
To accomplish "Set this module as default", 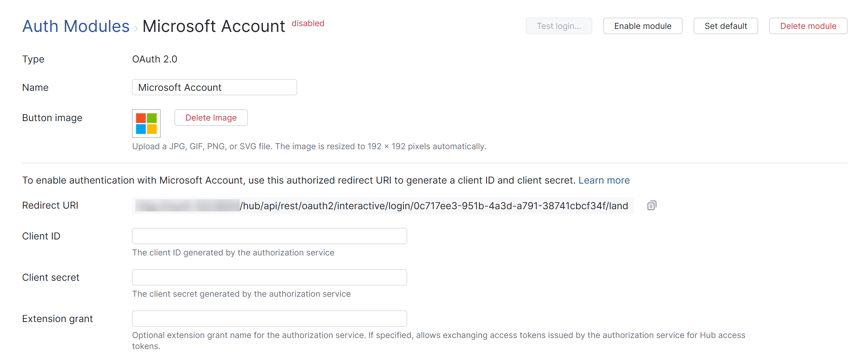I will pyautogui.click(x=725, y=26).
